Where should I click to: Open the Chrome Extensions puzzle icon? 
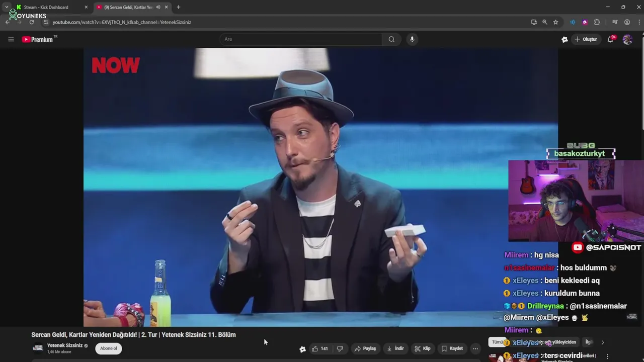(597, 22)
